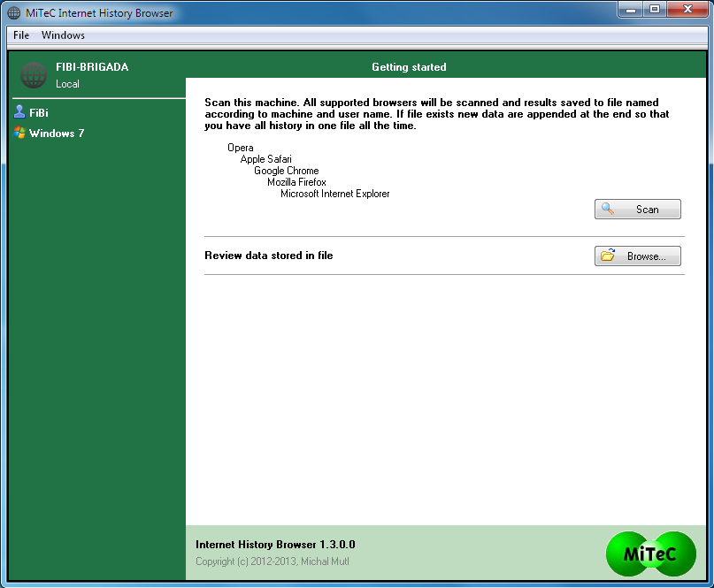Click the globe icon beside FIBI-BRIGADA
The image size is (714, 588).
[x=34, y=75]
